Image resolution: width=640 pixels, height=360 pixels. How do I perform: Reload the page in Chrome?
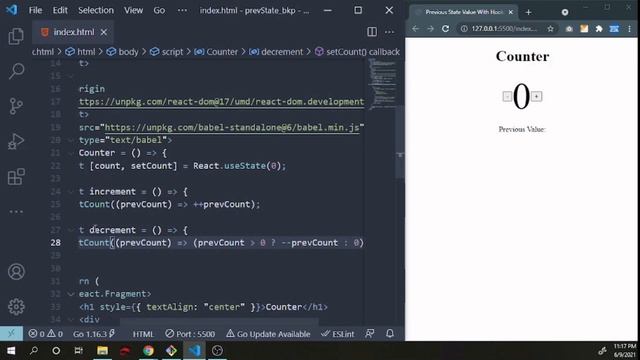click(x=445, y=29)
